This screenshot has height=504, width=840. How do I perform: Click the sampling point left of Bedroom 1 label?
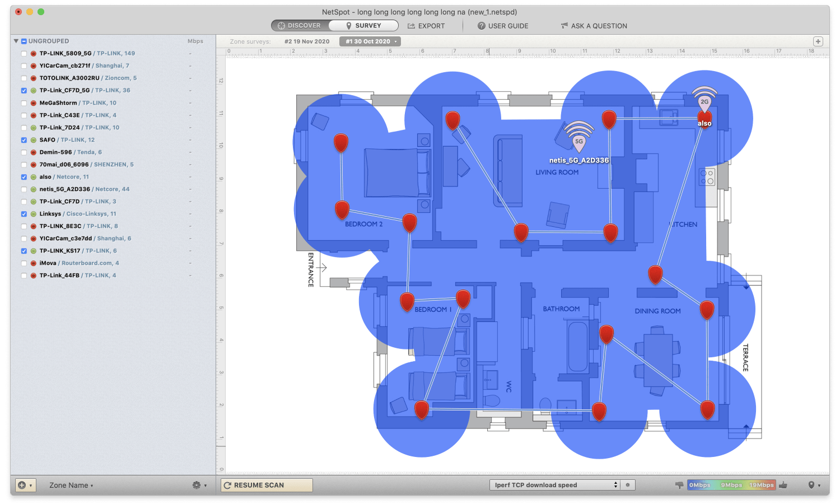tap(407, 301)
